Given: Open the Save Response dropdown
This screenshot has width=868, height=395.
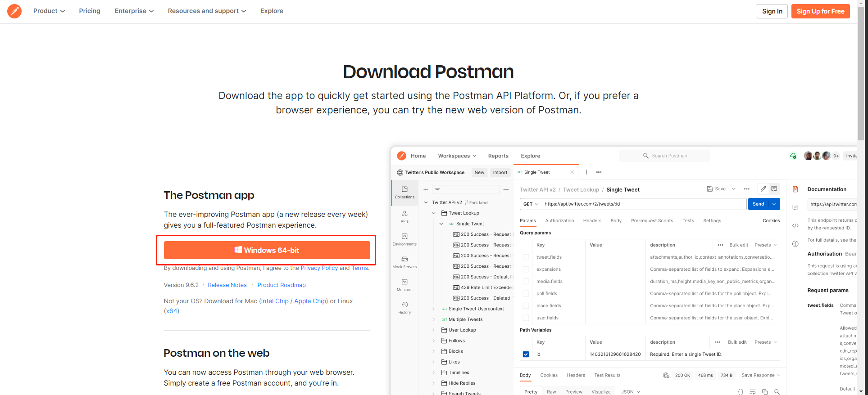Looking at the screenshot, I should [761, 375].
